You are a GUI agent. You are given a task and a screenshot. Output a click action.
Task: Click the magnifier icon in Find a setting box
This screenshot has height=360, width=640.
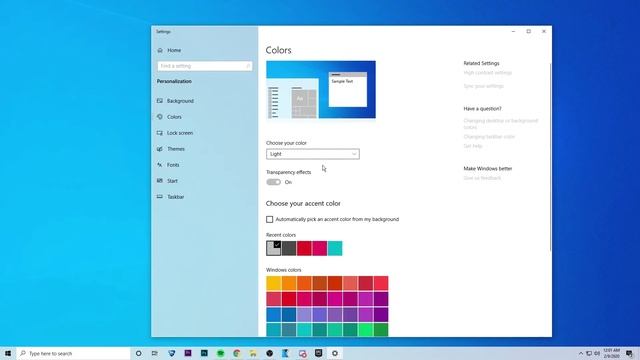pos(247,66)
